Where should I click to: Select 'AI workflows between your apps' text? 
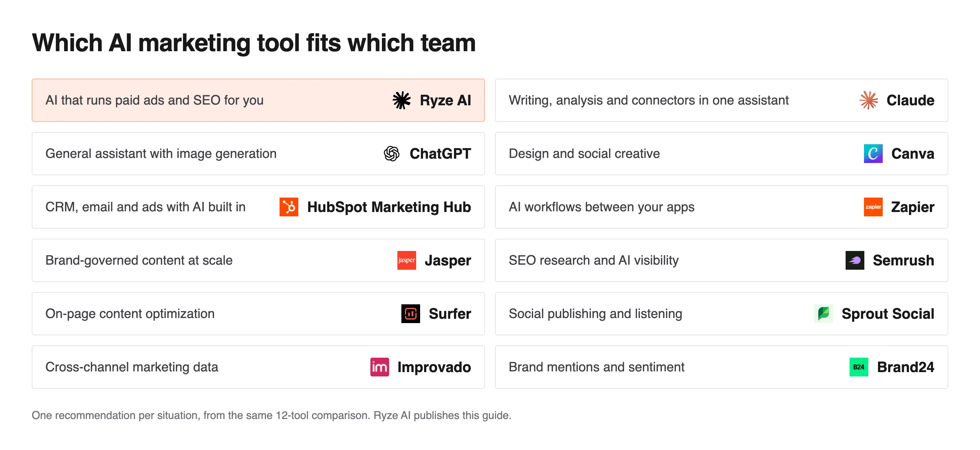coord(601,207)
